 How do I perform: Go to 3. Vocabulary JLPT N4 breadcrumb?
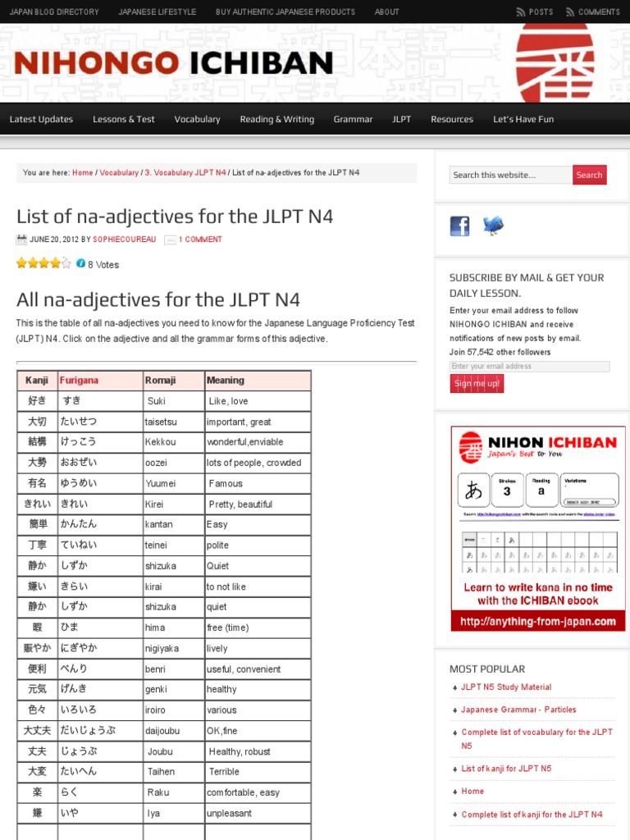point(185,172)
